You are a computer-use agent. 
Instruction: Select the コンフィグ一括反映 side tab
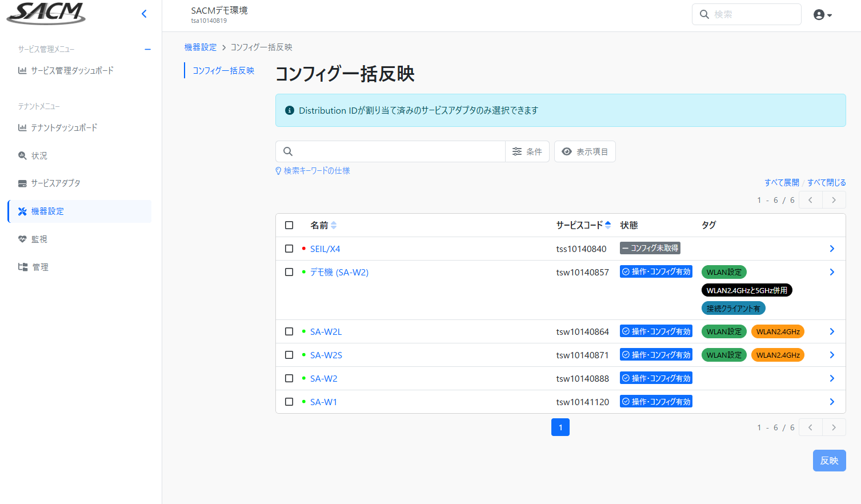point(223,70)
